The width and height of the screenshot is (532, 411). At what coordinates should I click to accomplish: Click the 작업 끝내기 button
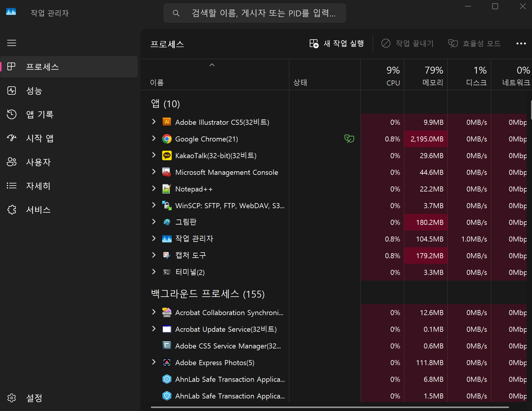[x=407, y=43]
